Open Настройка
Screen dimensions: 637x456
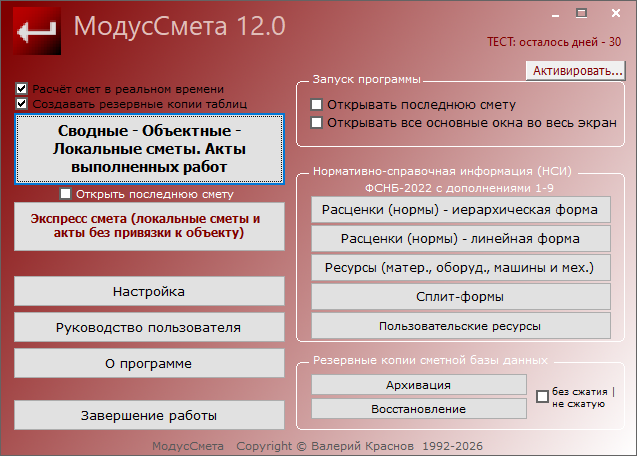(149, 291)
